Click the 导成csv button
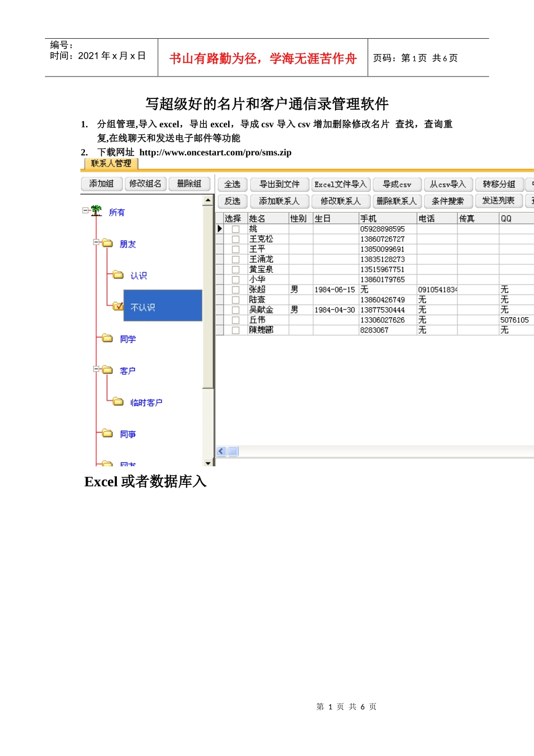Viewport: 534px width, 756px height. [397, 184]
